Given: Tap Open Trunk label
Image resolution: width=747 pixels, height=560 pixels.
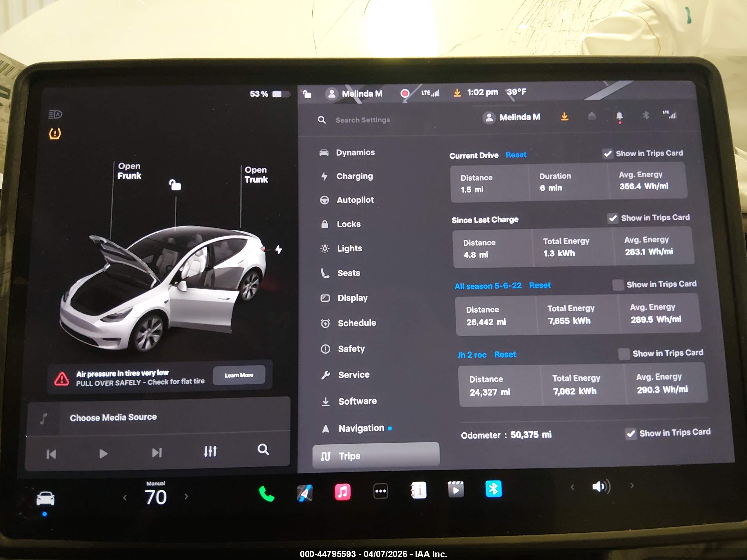Looking at the screenshot, I should (x=256, y=174).
